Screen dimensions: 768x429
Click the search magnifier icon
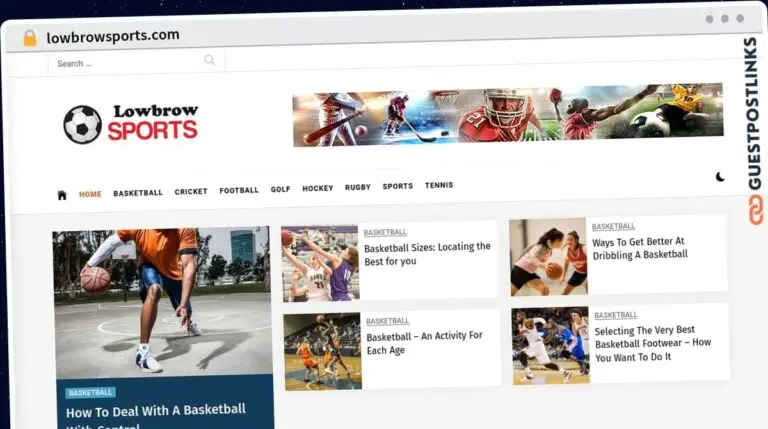(209, 60)
